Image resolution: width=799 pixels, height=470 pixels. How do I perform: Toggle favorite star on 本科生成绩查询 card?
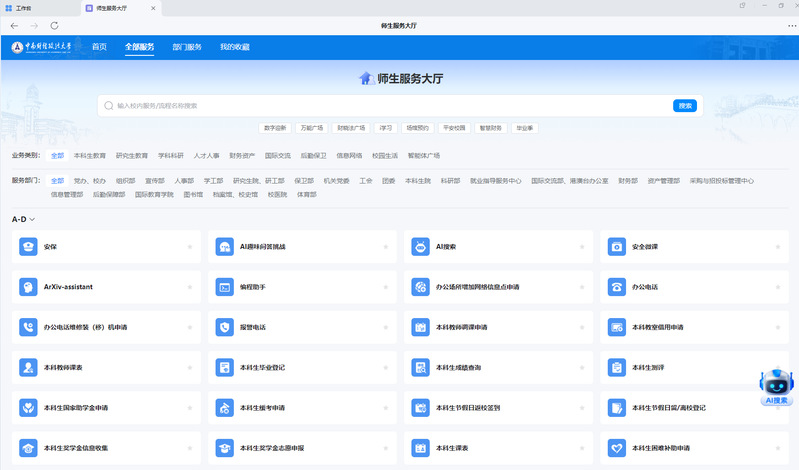pos(582,368)
